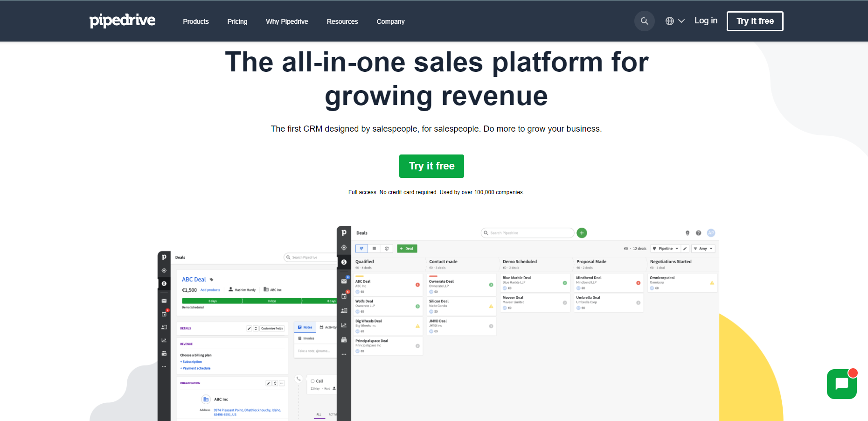Open the Principalspace Deal card
Viewport: 868px width, 421px height.
pos(388,346)
